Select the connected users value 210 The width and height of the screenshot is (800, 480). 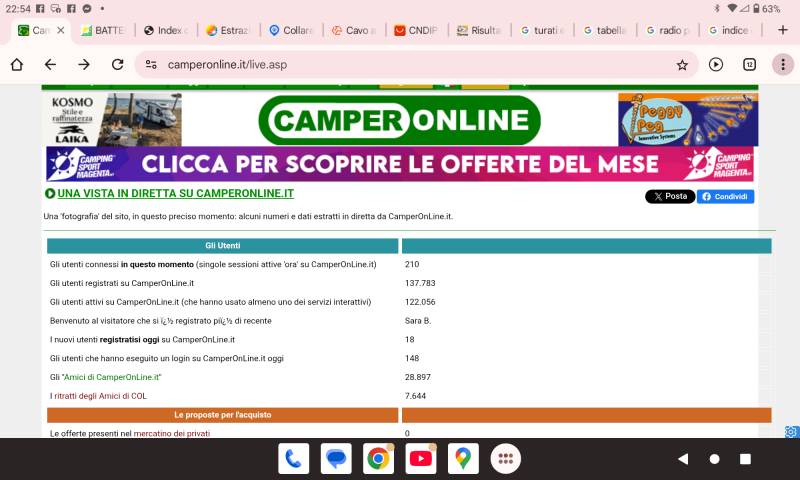click(x=412, y=264)
